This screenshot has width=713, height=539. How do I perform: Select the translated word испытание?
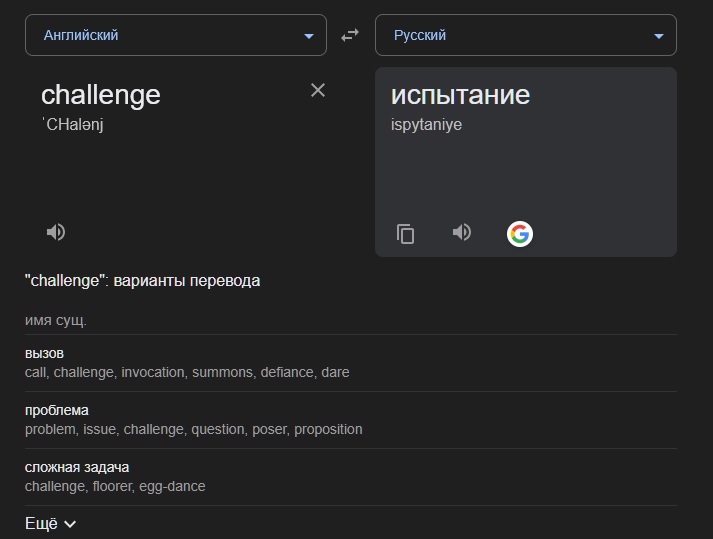click(x=461, y=95)
